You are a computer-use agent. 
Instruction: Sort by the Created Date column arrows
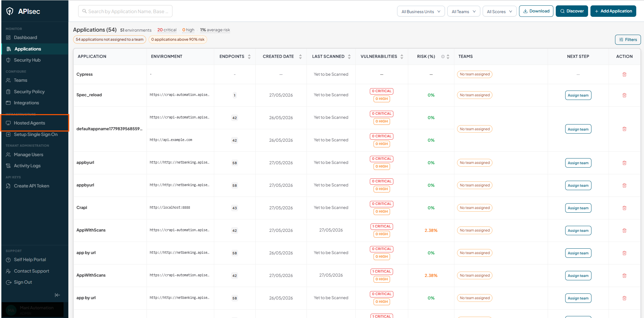pos(300,57)
